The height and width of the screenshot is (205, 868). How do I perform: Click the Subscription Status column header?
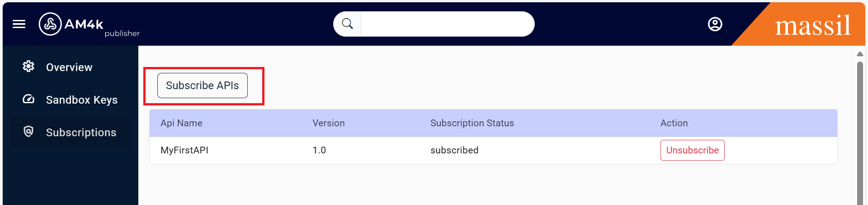point(472,123)
